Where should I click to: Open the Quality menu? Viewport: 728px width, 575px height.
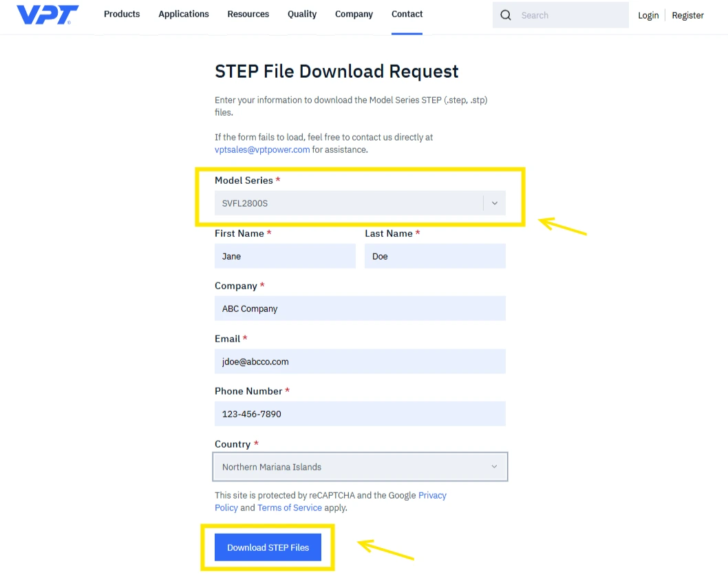[x=301, y=14]
